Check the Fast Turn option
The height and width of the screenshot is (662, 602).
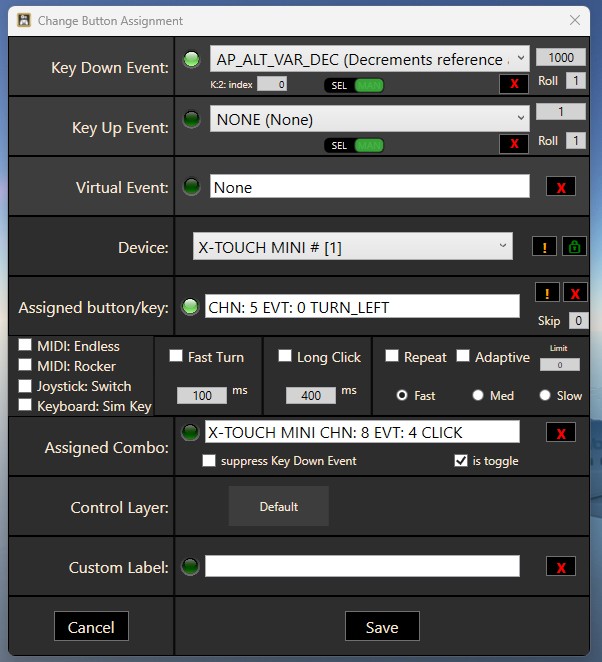[176, 356]
